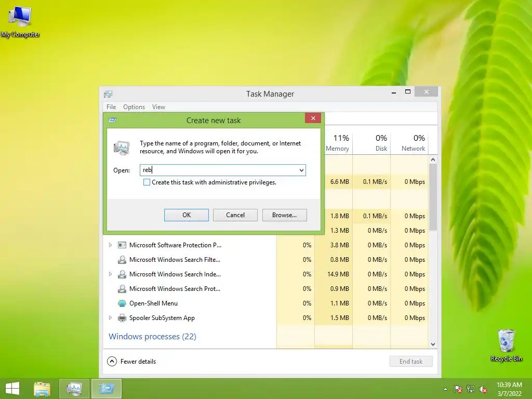532x399 pixels.
Task: Enable Create this task with administrative privileges
Action: coord(147,182)
